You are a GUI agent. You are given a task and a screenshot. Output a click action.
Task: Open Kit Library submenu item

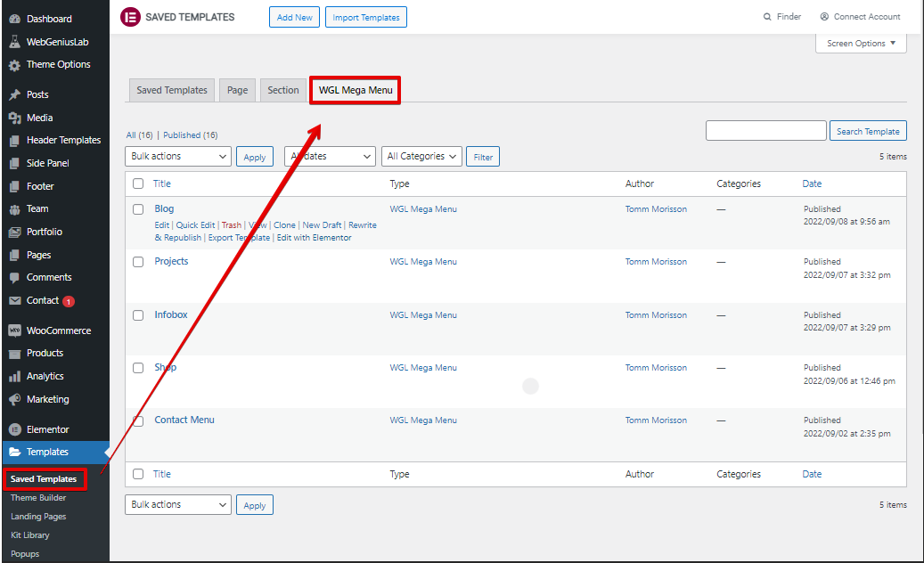click(x=30, y=535)
